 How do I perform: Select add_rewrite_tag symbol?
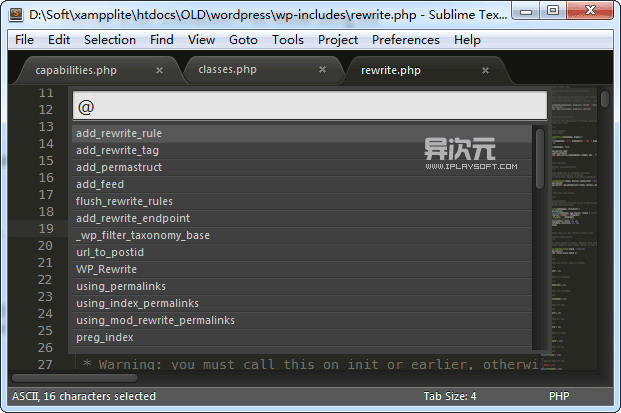pos(302,150)
